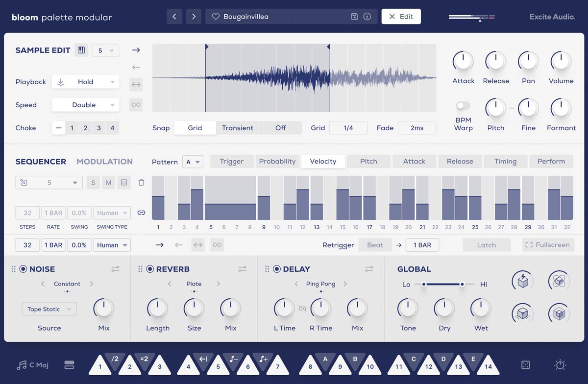Viewport: 588px width, 384px height.
Task: Open the Playback Hold dropdown
Action: point(85,82)
